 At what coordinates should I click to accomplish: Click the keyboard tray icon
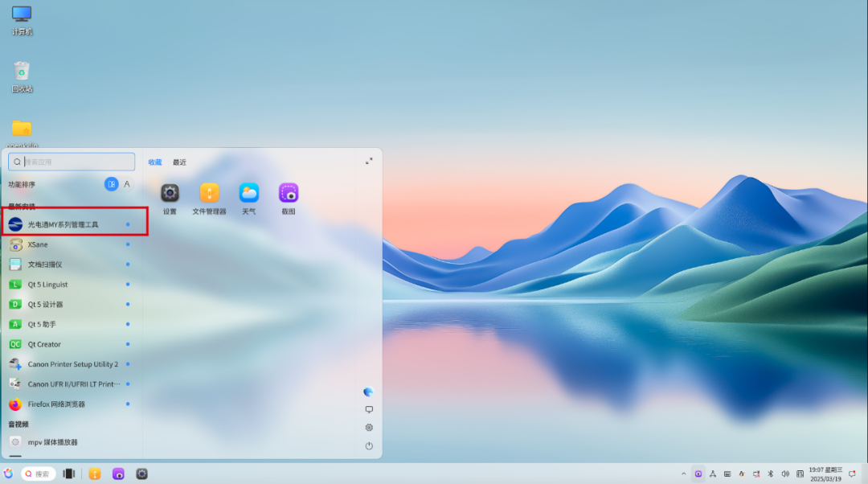727,474
